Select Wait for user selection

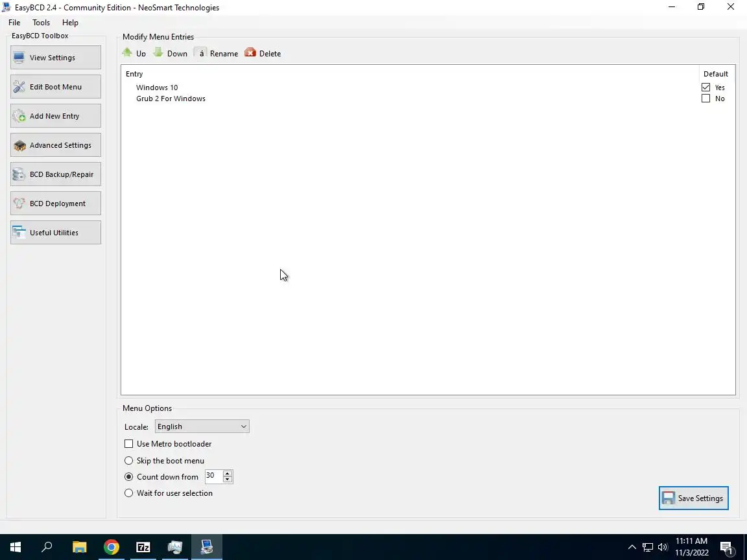click(x=128, y=493)
